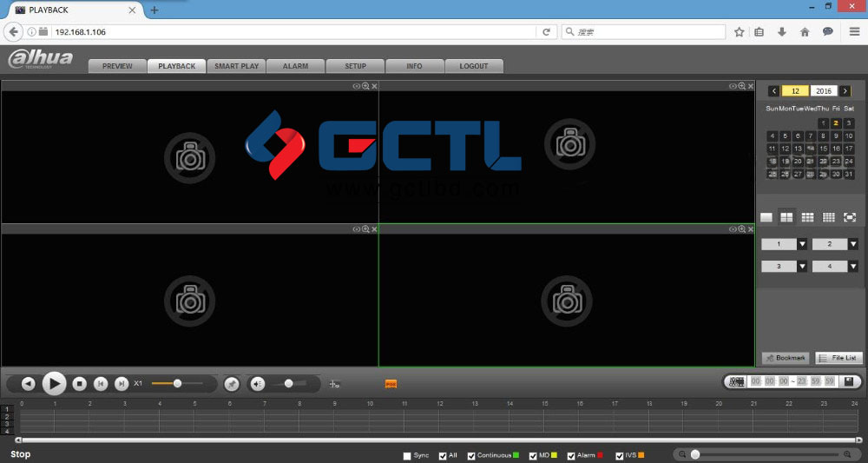Stop playback with the square stop button
The image size is (868, 463).
click(80, 383)
